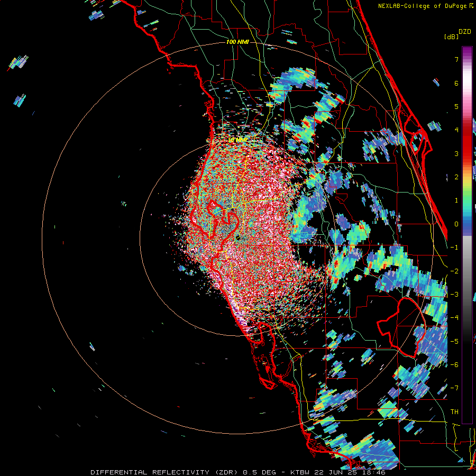This screenshot has width=476, height=476.
Task: Click the "1" tick on the color scale
Action: point(456,200)
